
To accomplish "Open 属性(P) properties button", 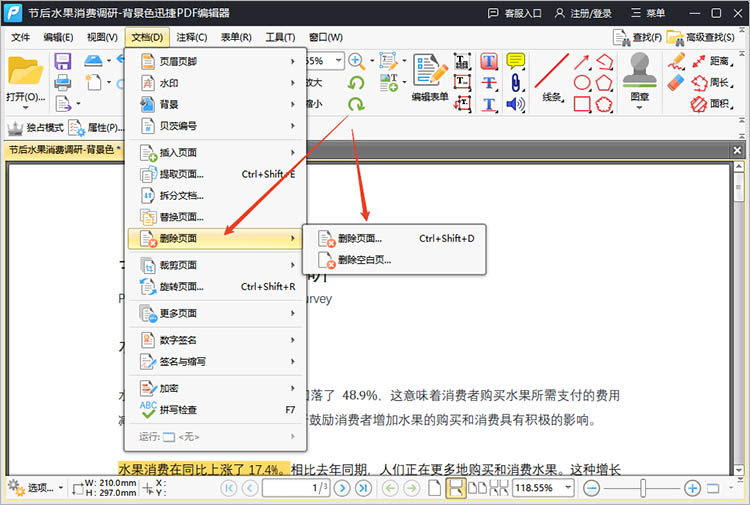I will tap(96, 128).
